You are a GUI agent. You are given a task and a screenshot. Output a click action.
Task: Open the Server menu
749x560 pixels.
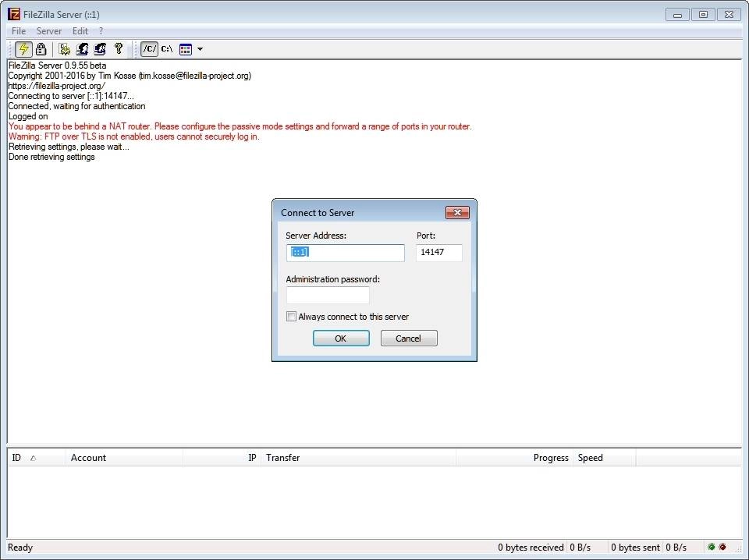click(x=48, y=31)
